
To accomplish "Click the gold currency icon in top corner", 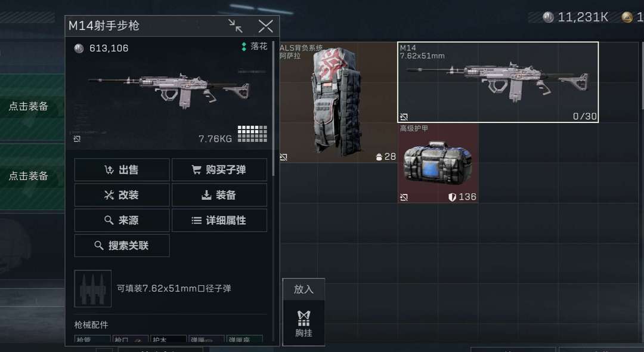I will point(627,17).
